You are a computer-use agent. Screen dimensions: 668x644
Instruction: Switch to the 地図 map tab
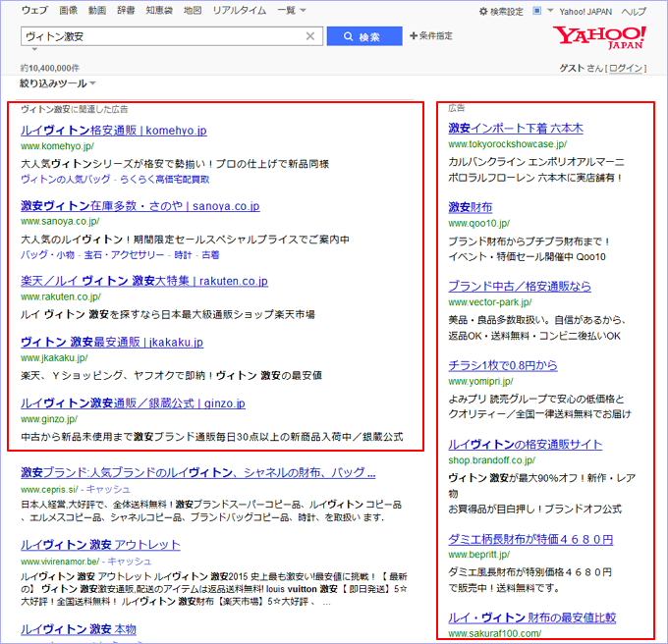click(193, 10)
